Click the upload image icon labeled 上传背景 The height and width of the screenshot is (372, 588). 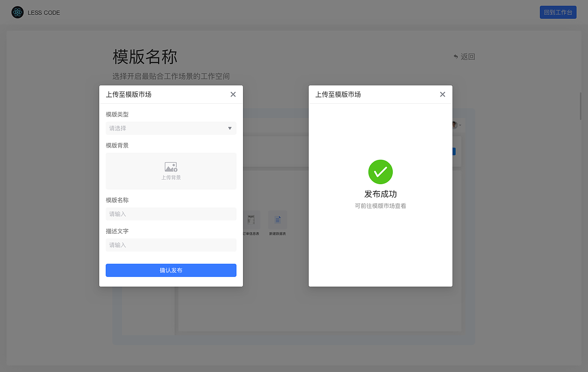tap(171, 167)
